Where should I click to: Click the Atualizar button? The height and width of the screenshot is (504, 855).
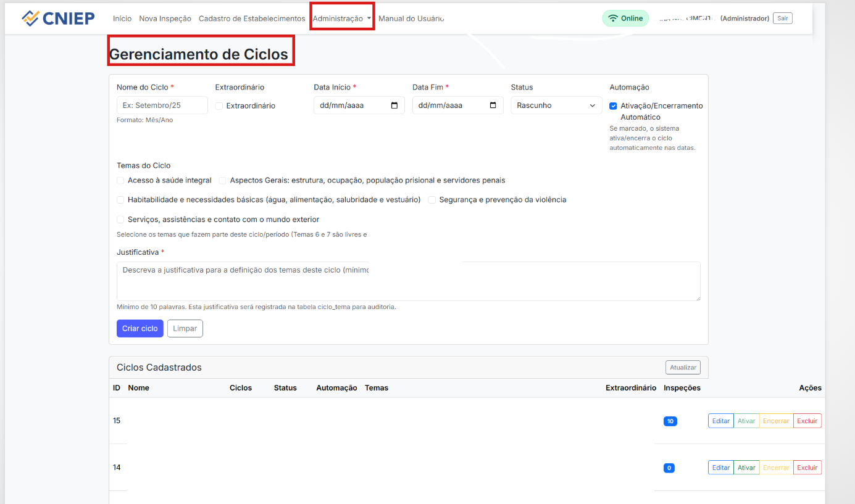(683, 368)
